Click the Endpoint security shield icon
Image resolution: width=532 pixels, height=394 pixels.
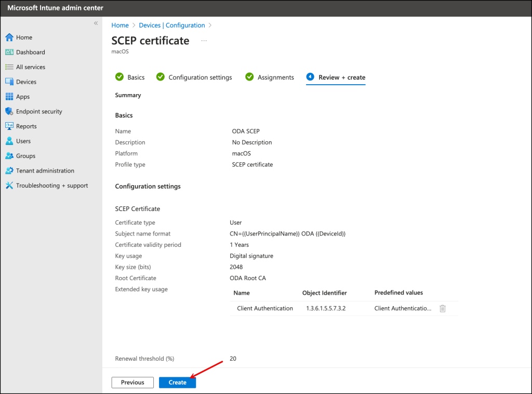(x=9, y=111)
